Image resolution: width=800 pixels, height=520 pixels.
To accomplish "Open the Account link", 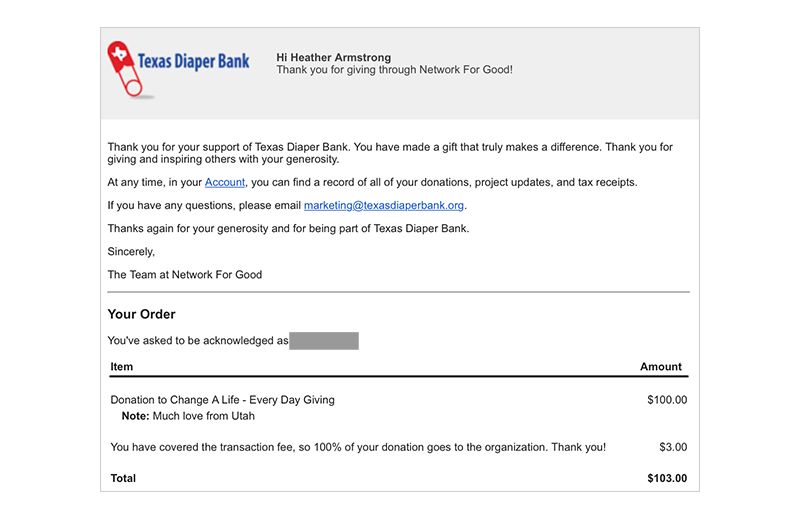I will (225, 182).
